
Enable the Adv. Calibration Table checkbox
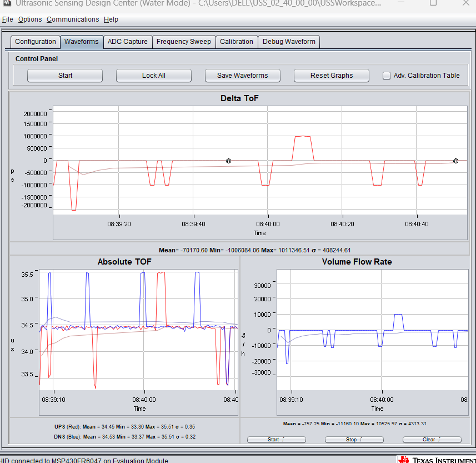[387, 76]
